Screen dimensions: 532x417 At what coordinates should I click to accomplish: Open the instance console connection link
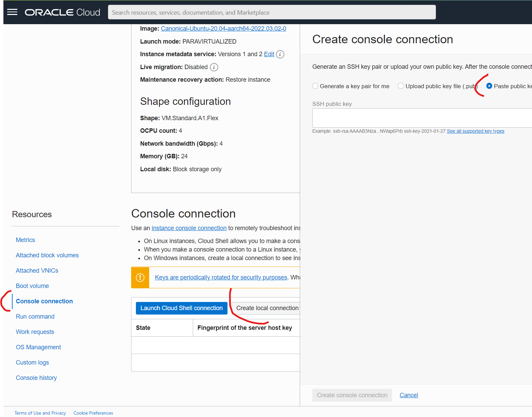click(189, 228)
